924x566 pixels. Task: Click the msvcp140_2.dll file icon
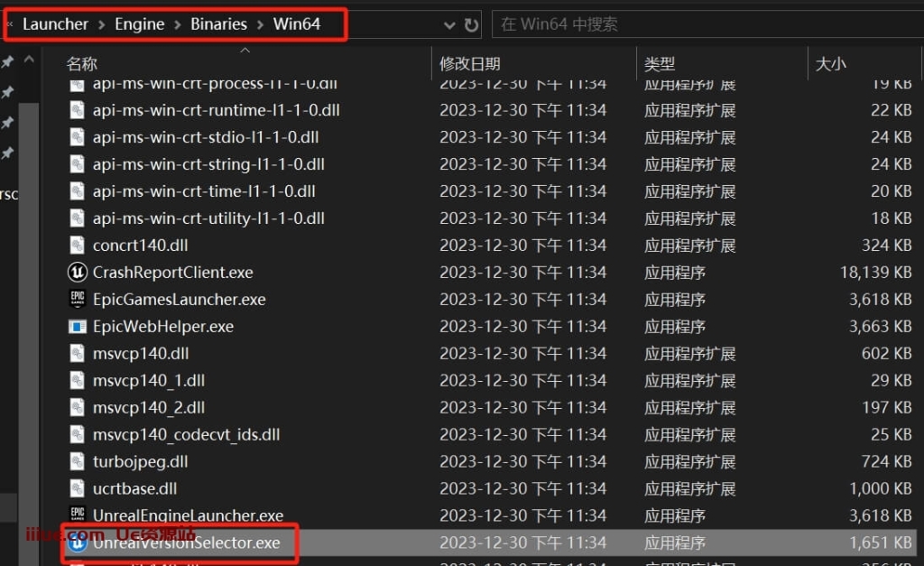78,407
